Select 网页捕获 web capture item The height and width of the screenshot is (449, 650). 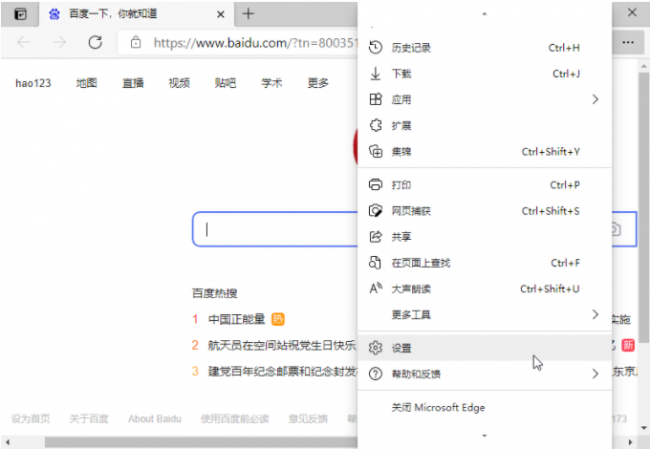pos(485,211)
